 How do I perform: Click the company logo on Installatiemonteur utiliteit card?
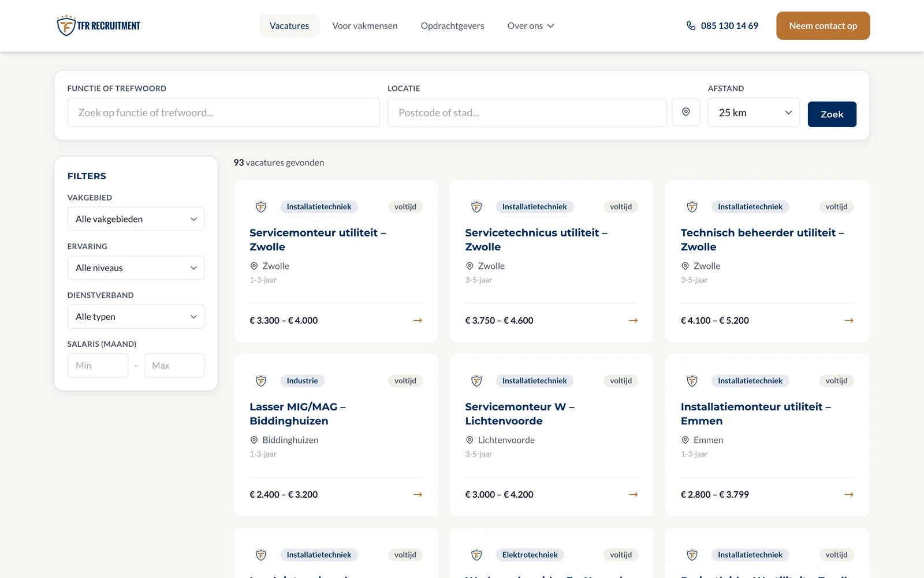coord(692,381)
